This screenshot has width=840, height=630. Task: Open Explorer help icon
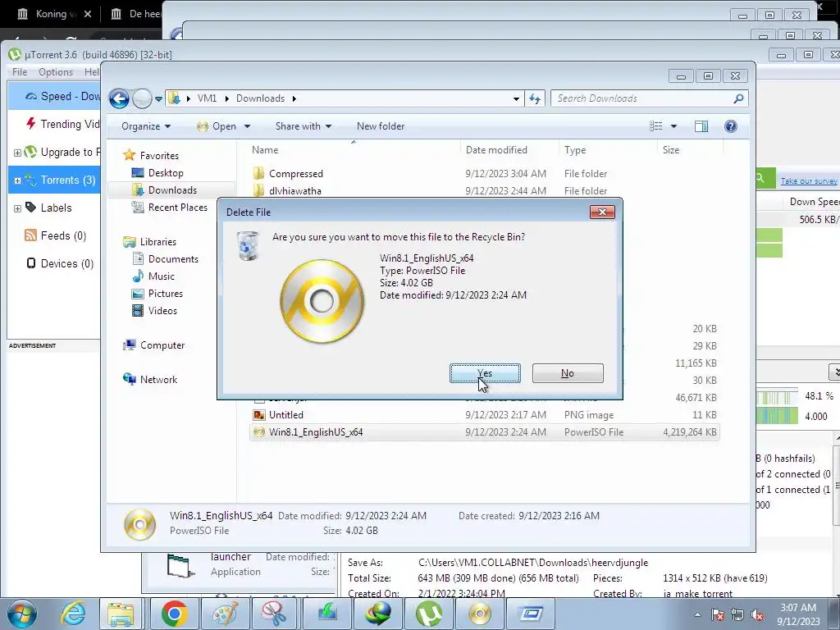[731, 126]
